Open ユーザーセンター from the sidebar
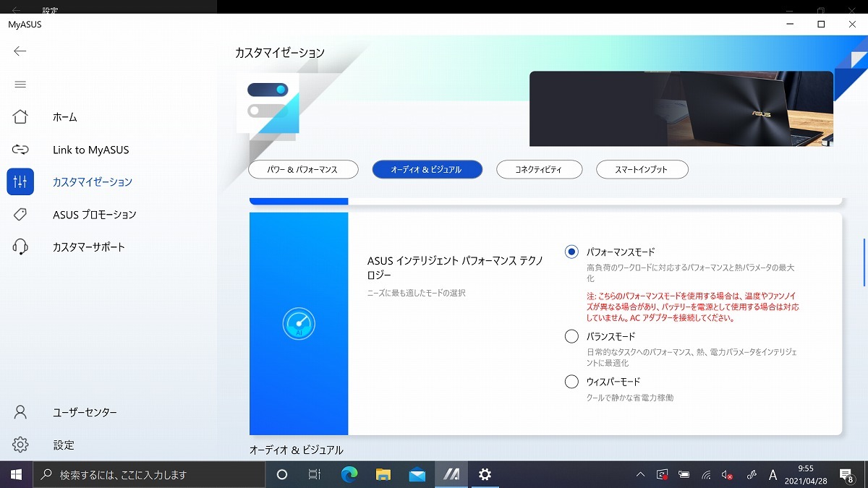 tap(85, 413)
